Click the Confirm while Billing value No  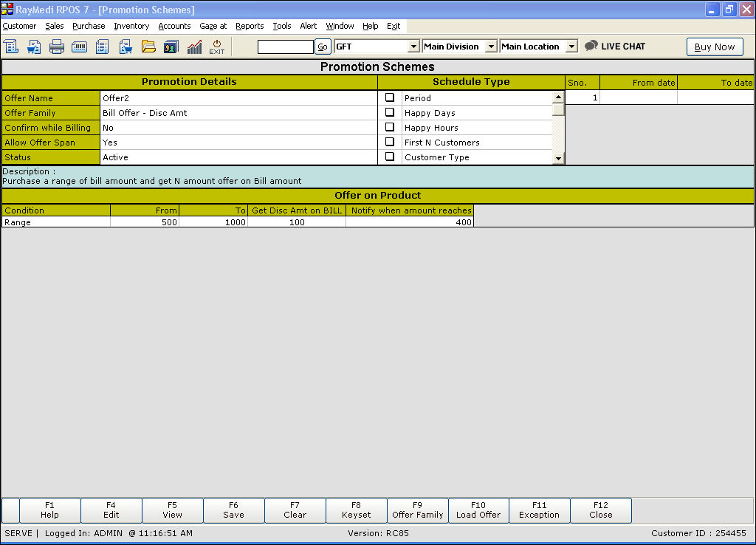[x=238, y=128]
